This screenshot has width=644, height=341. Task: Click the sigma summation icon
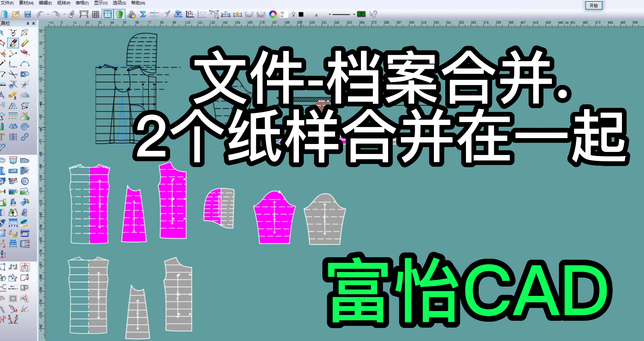coord(143,14)
